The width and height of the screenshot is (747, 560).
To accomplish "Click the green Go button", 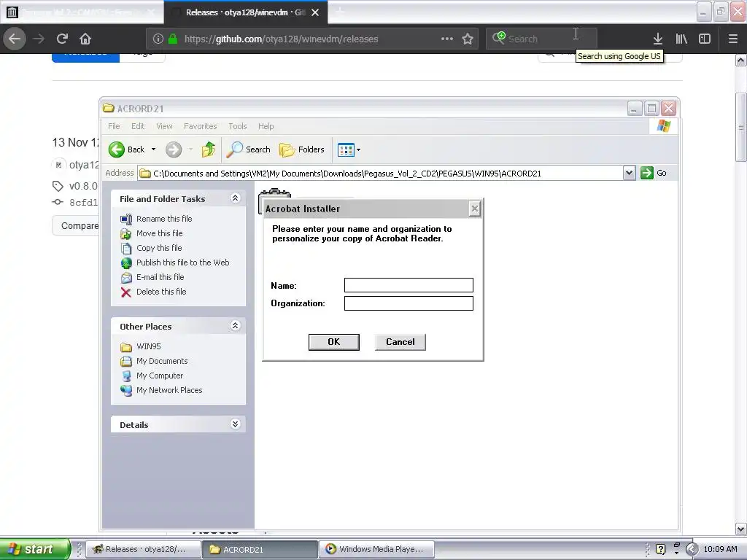I will pos(654,173).
